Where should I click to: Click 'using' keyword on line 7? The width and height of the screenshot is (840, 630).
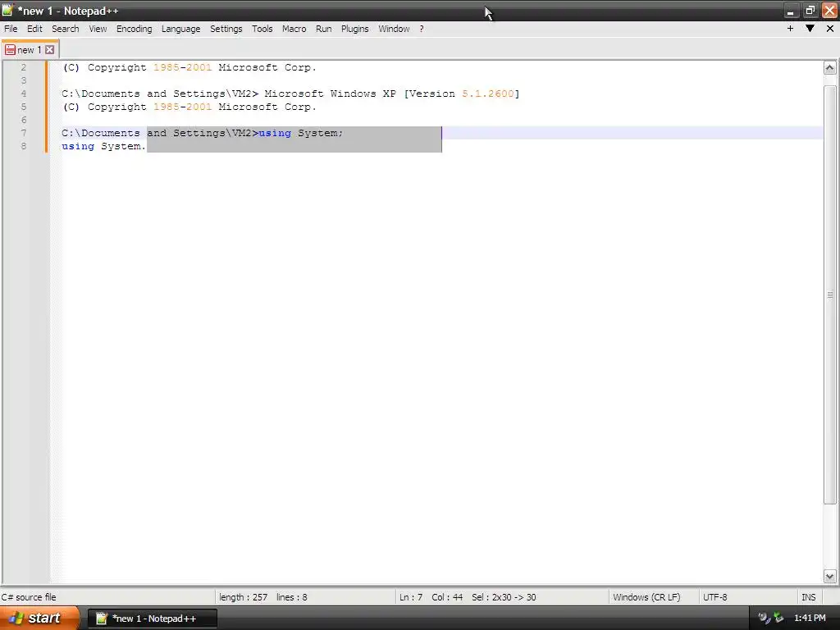click(275, 133)
